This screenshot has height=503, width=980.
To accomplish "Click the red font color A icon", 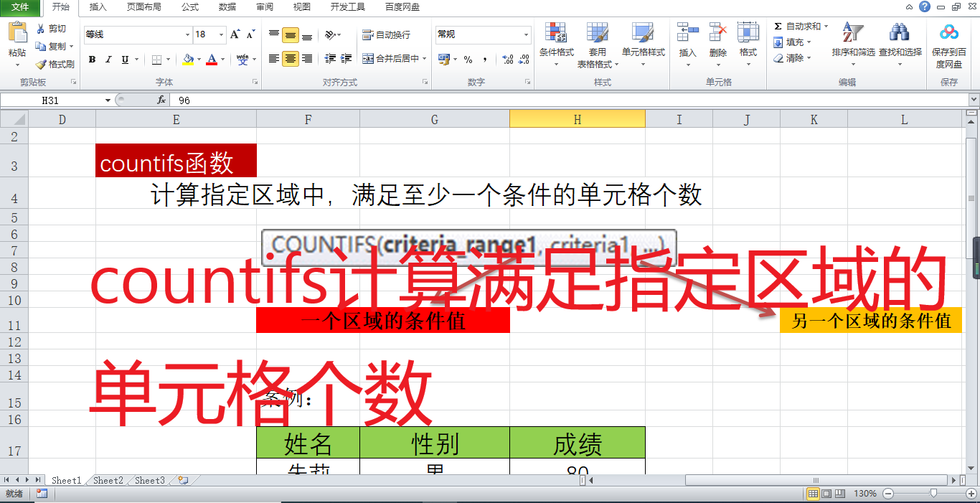I will point(212,60).
